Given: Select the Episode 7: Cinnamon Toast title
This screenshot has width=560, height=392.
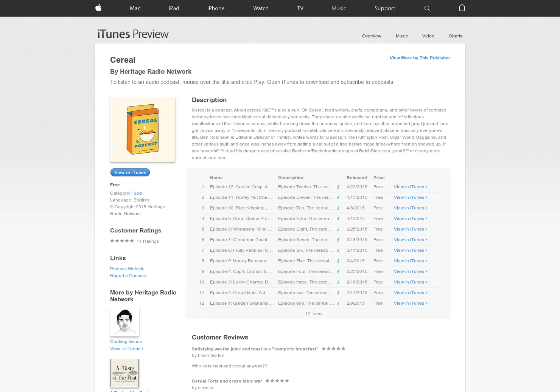Looking at the screenshot, I should coord(241,240).
